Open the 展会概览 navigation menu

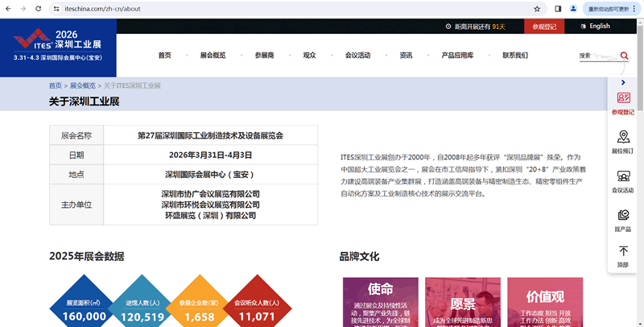tap(212, 56)
